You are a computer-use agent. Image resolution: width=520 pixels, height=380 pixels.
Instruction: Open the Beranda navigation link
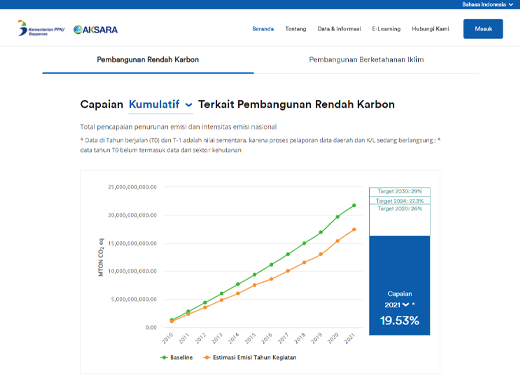click(x=263, y=29)
